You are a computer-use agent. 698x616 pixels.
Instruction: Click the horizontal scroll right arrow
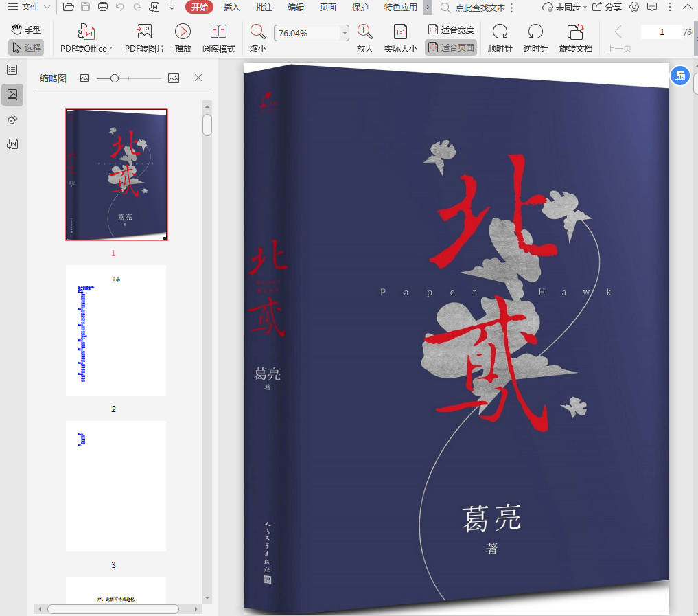point(196,609)
